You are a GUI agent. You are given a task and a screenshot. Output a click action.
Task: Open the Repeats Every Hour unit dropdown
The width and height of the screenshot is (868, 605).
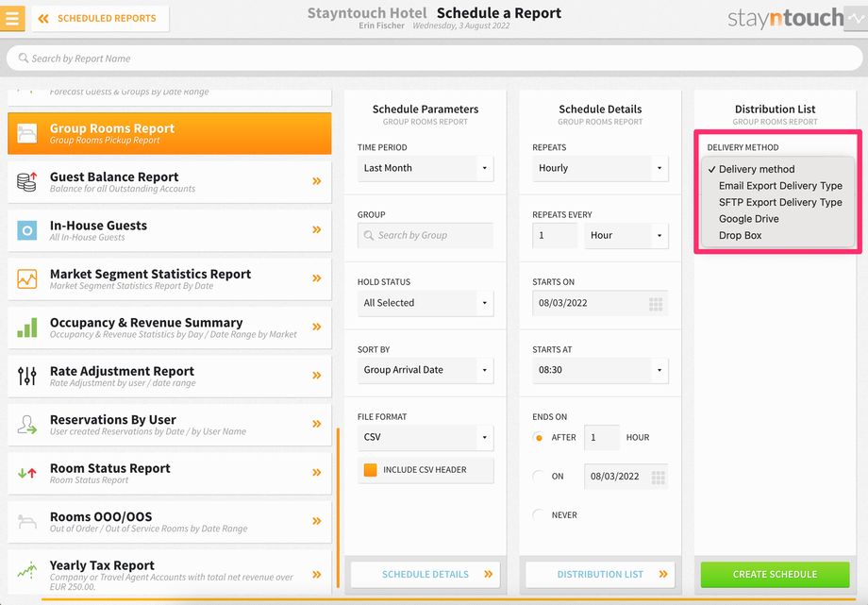tap(626, 235)
